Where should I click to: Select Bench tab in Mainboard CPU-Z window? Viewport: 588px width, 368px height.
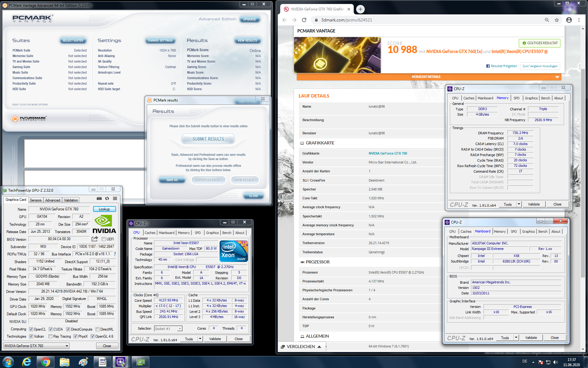[543, 232]
